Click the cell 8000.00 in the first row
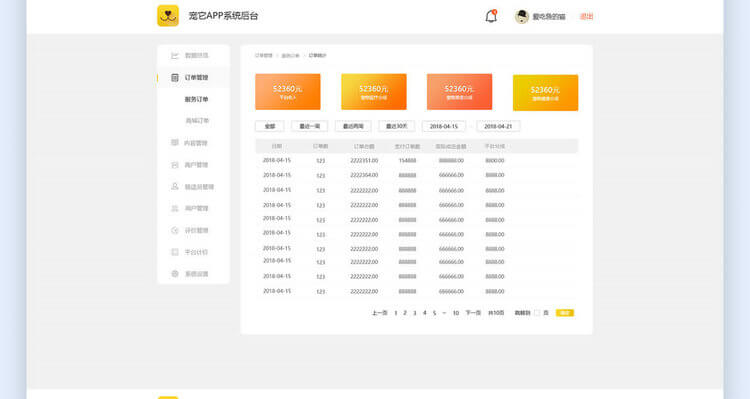The width and height of the screenshot is (750, 399). [x=495, y=161]
